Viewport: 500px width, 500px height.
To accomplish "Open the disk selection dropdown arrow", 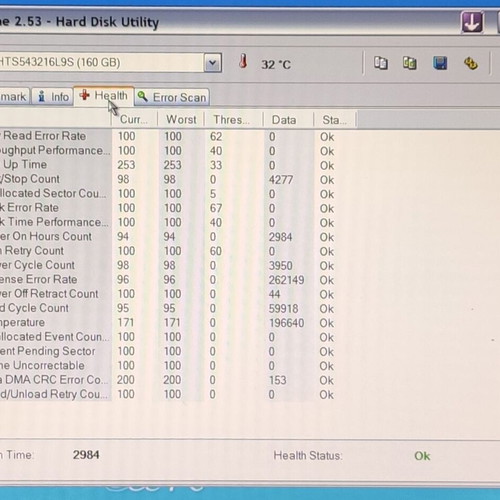I will point(213,62).
